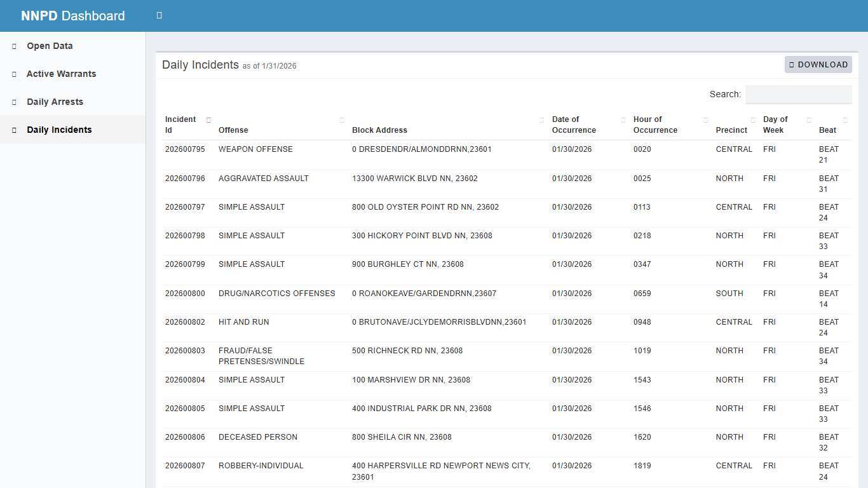Click the sort icon beside Hour of Occurrence
The image size is (868, 488).
705,119
